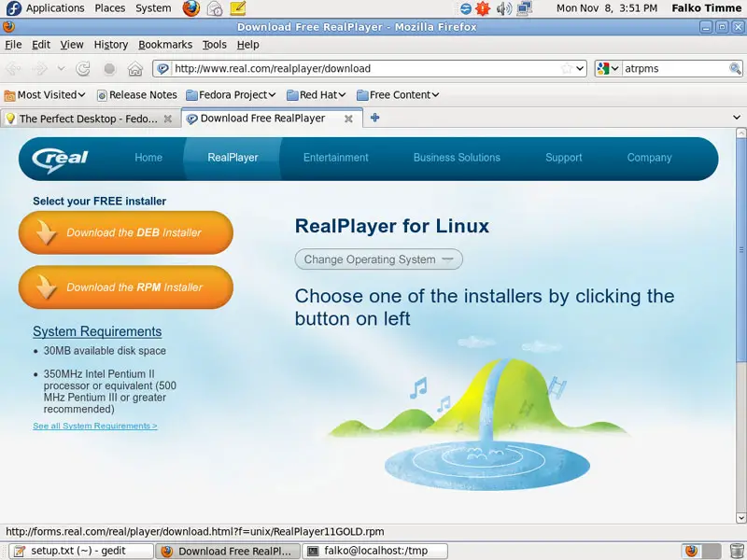
Task: Expand the Fedora Project bookmarks folder
Action: coord(231,95)
